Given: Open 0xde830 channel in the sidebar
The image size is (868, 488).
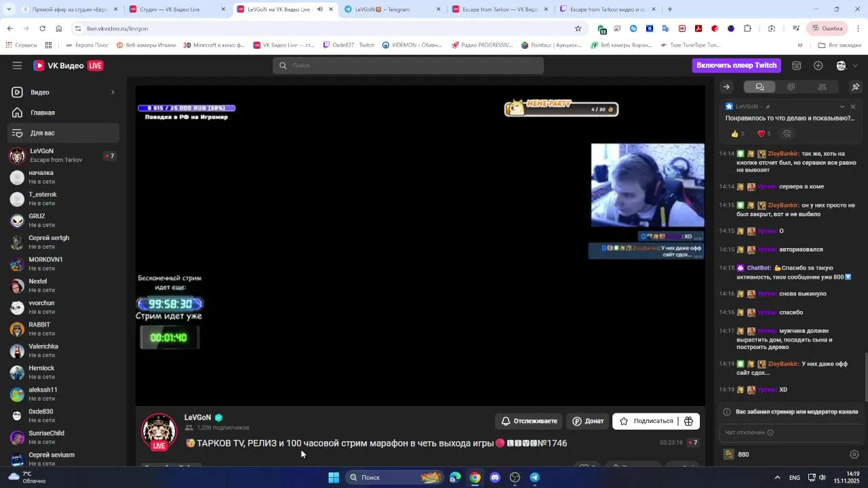Looking at the screenshot, I should 64,415.
